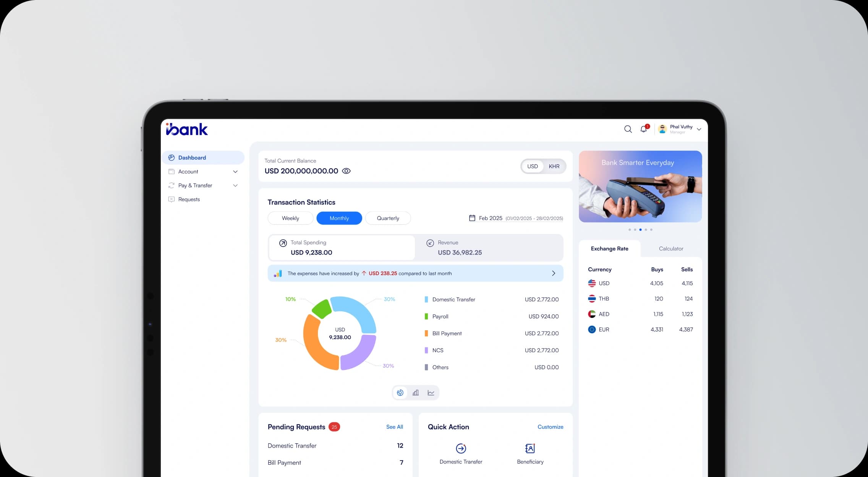Click the Domestic Transfer legend swatch
The width and height of the screenshot is (868, 477).
click(x=426, y=300)
